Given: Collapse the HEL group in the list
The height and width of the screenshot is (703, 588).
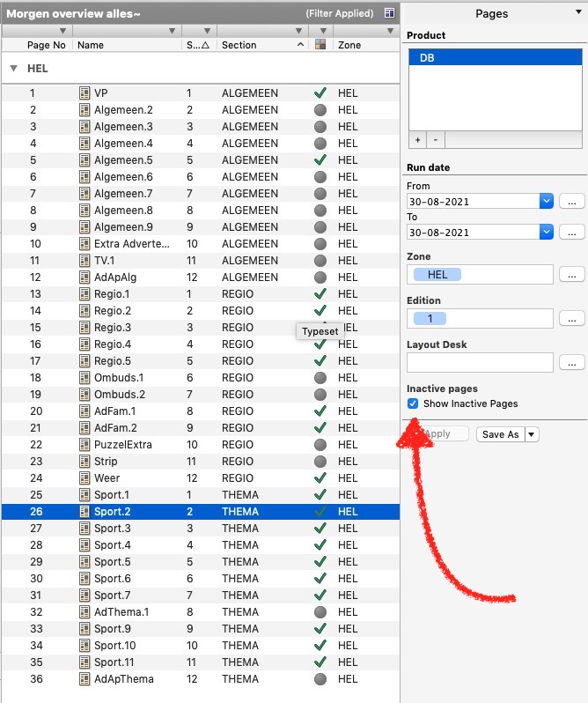Looking at the screenshot, I should [13, 69].
